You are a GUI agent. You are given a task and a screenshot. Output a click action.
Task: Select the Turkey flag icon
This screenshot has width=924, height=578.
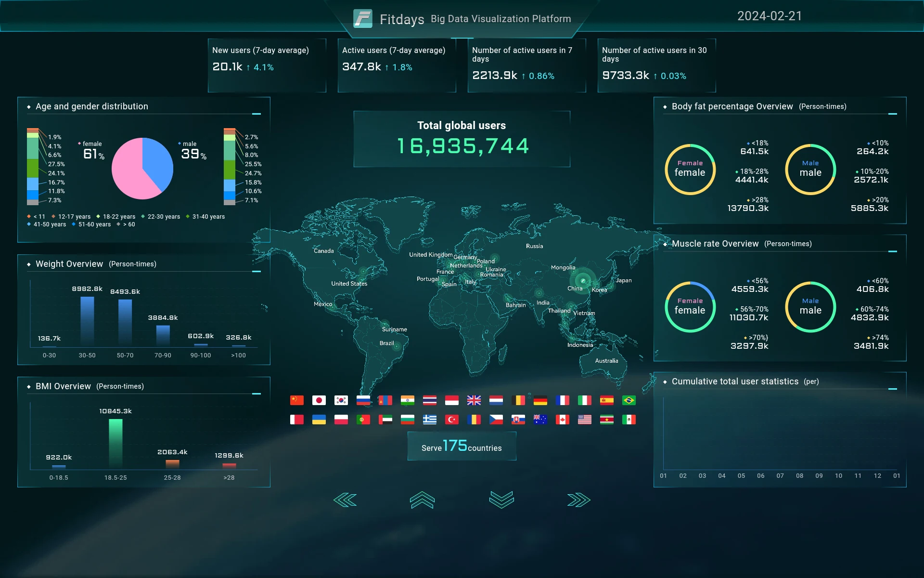pyautogui.click(x=451, y=420)
